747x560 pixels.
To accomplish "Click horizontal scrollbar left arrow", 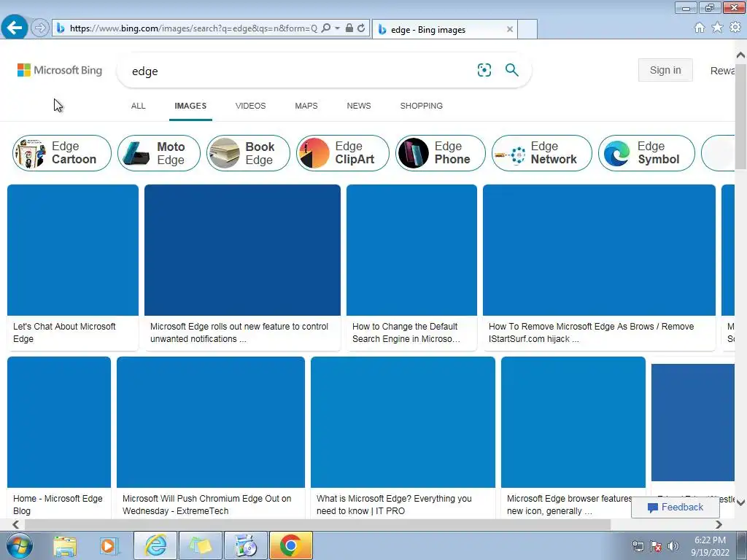I will [x=15, y=524].
